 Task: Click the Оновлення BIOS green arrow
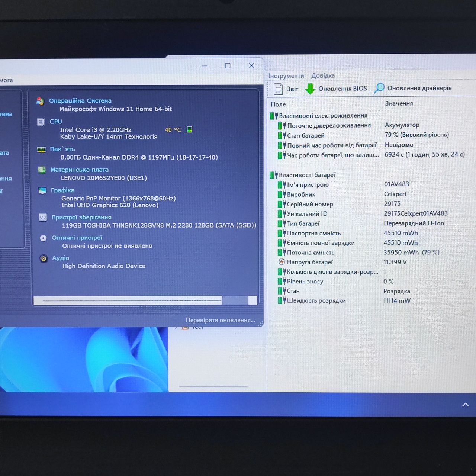pyautogui.click(x=310, y=89)
